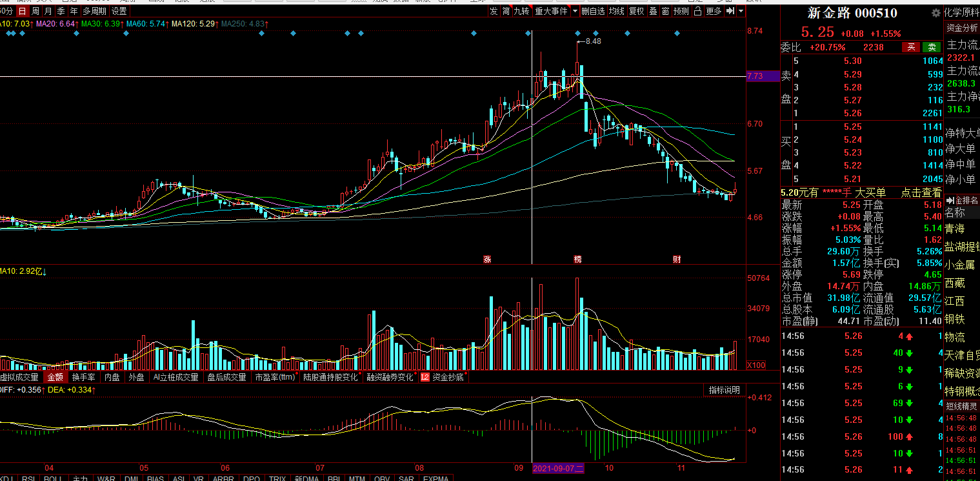Select the 市盈率(ttm) tab
The width and height of the screenshot is (980, 481).
[275, 377]
